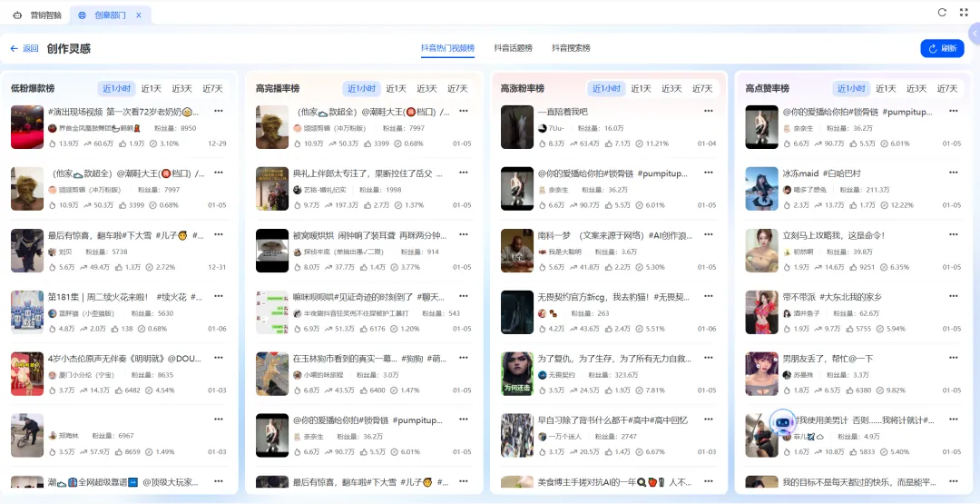Click author avatar 苏蔓殊
Viewport: 980px width, 504px height.
click(x=788, y=375)
